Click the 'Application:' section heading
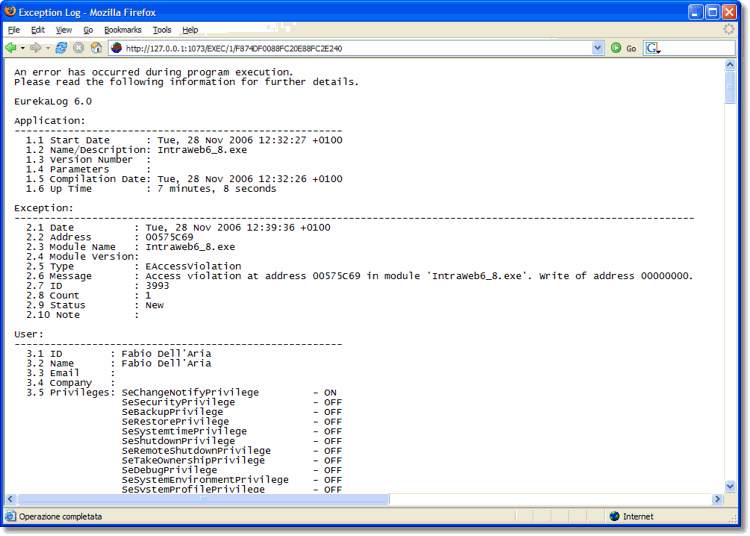The image size is (750, 536). coord(49,120)
